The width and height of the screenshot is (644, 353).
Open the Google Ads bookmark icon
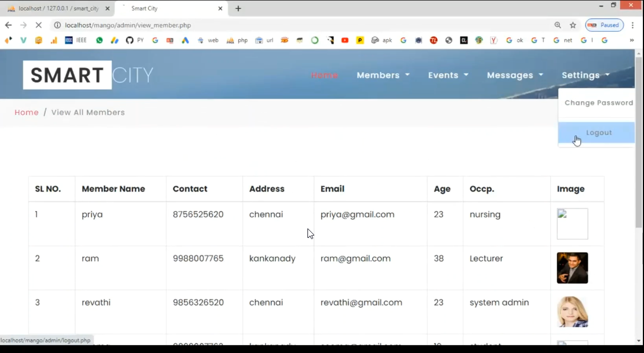coord(185,40)
